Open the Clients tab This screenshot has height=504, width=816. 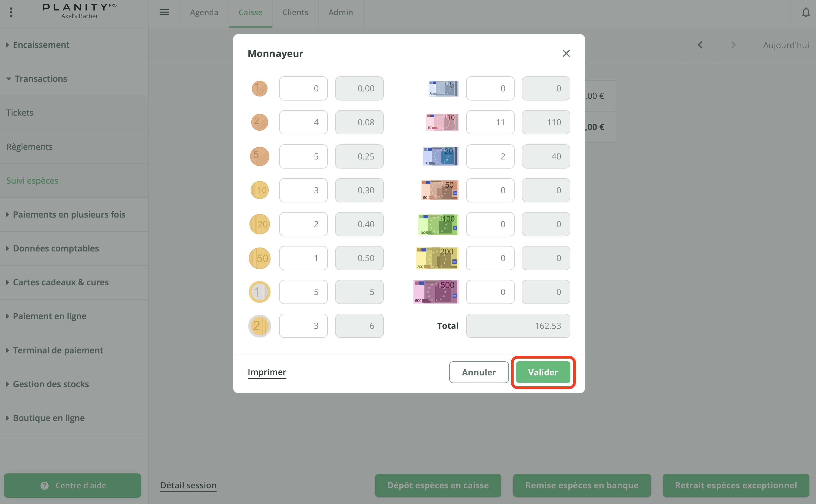pos(295,13)
